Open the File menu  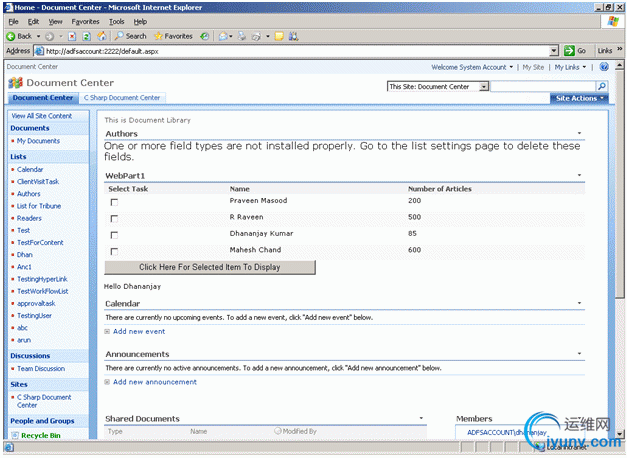(14, 22)
